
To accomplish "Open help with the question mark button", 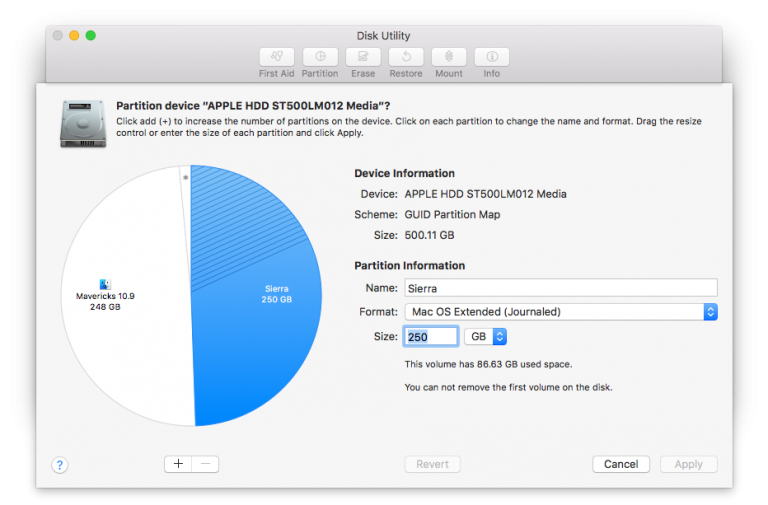I will coord(60,465).
